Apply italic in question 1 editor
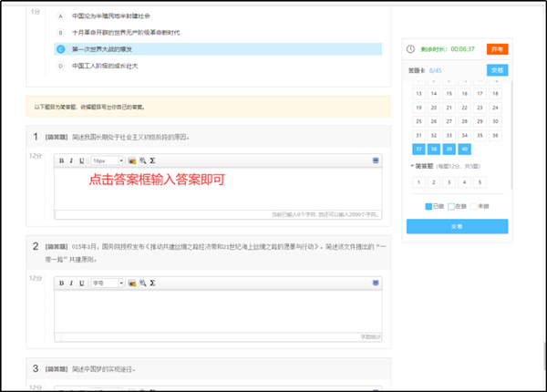Screen dimensions: 547x392 pyautogui.click(x=71, y=160)
